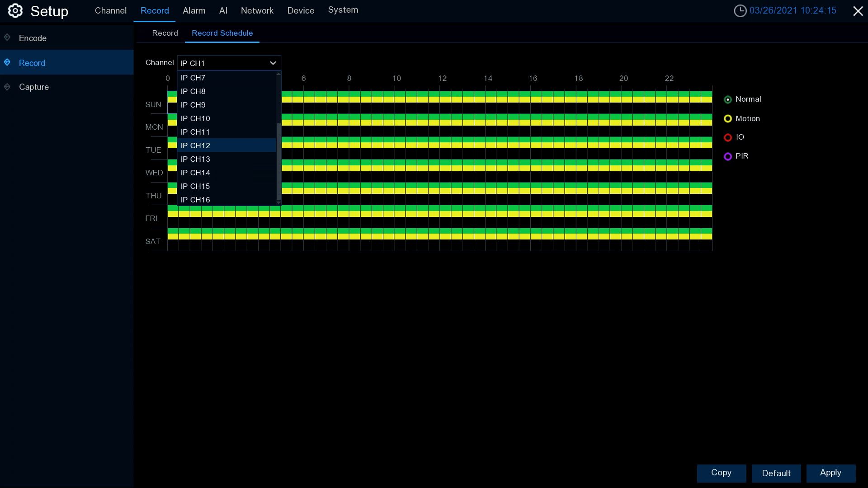This screenshot has width=868, height=488.
Task: Choose IP CH16 from the channel list
Action: tap(195, 200)
